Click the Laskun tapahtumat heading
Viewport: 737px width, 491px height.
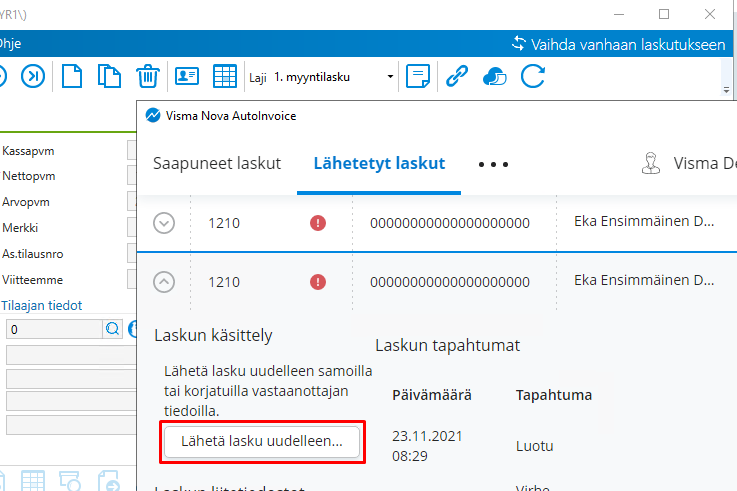click(447, 345)
